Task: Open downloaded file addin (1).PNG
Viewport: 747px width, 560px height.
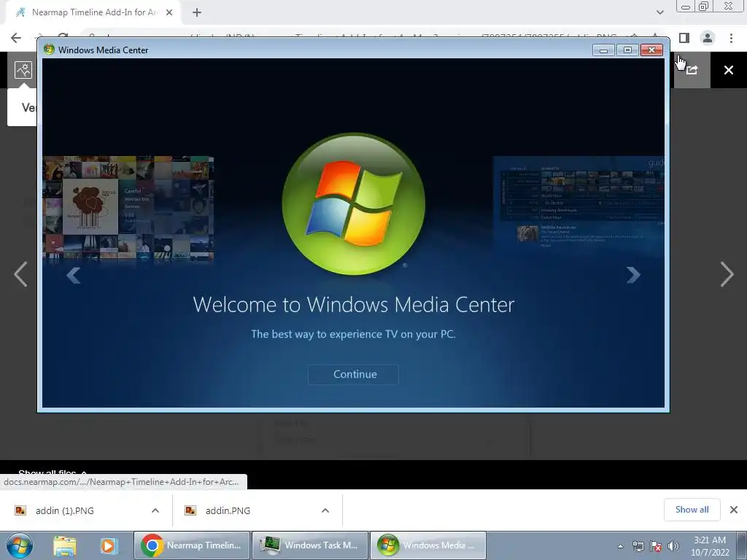Action: click(x=64, y=510)
